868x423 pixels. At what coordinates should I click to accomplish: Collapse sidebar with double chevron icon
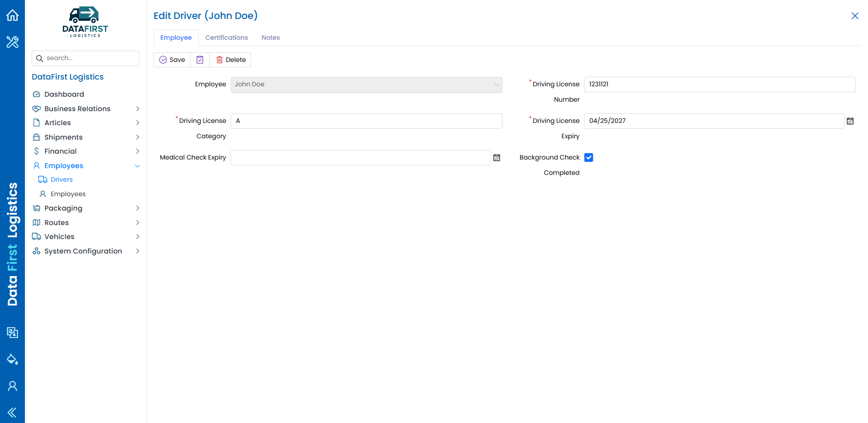coord(12,412)
